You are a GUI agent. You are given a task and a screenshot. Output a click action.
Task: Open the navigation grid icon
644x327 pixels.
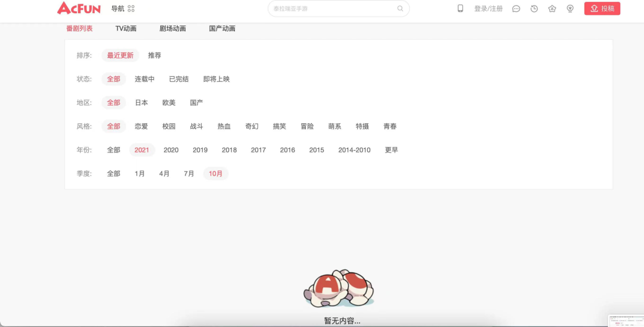tap(131, 8)
